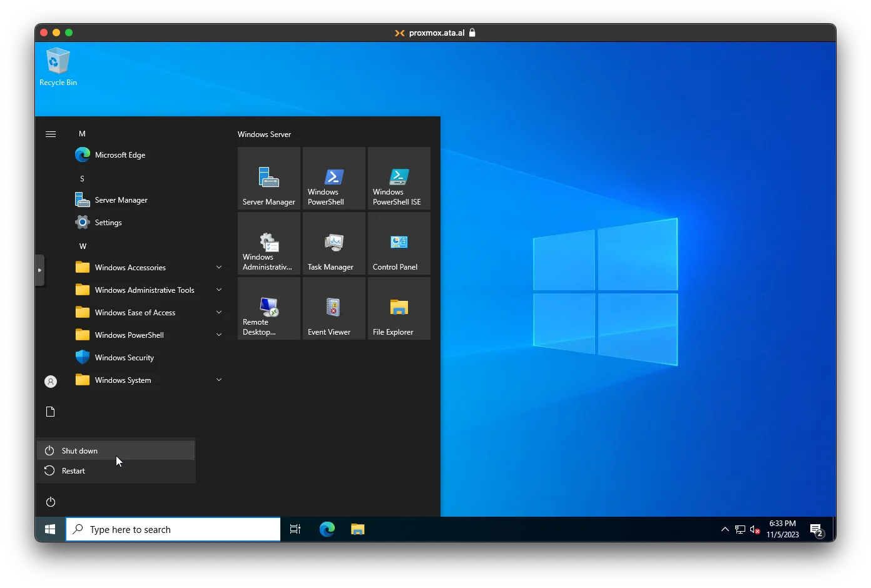Image resolution: width=871 pixels, height=588 pixels.
Task: Click the letter M group header
Action: (82, 134)
